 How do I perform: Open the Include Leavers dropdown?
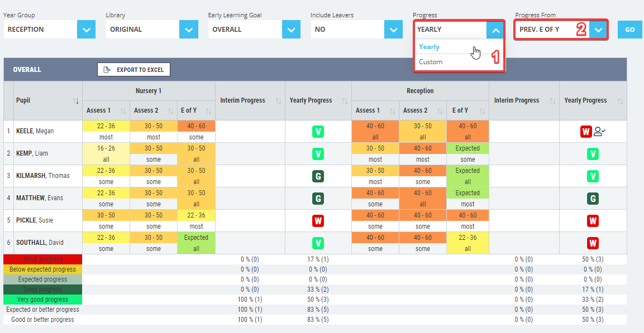point(394,29)
